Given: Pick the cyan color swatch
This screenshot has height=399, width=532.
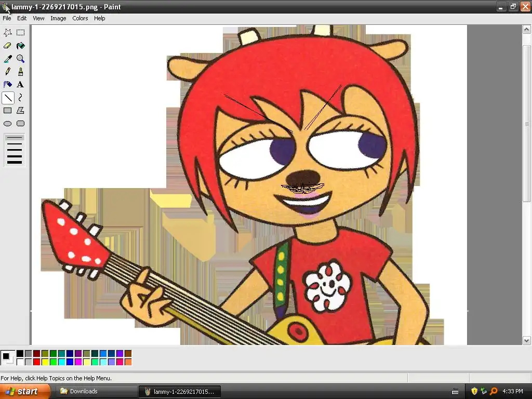Looking at the screenshot, I should coord(62,362).
